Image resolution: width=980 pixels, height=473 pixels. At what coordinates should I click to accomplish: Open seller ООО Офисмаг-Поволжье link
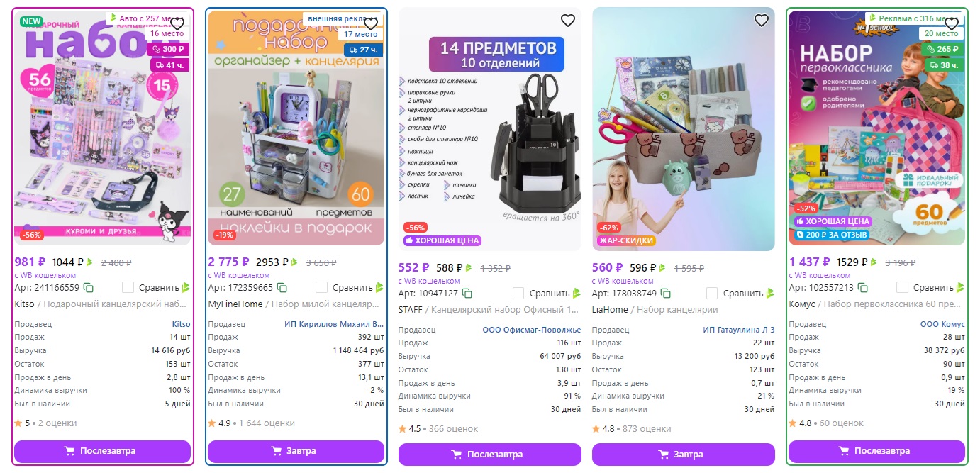[x=532, y=330]
